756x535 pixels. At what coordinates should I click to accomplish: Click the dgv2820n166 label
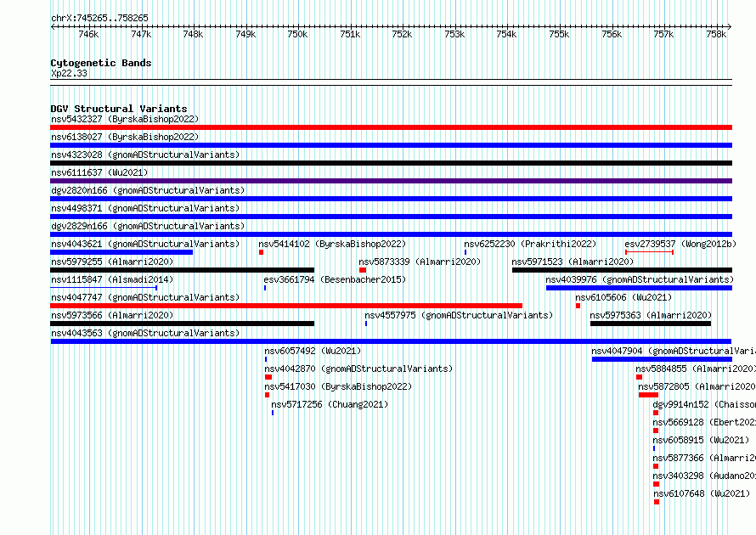point(148,190)
